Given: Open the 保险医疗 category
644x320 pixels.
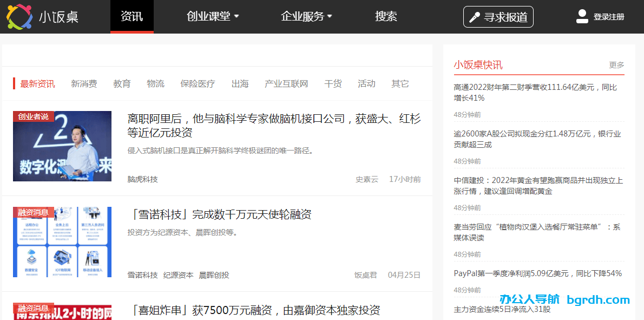Looking at the screenshot, I should click(198, 83).
